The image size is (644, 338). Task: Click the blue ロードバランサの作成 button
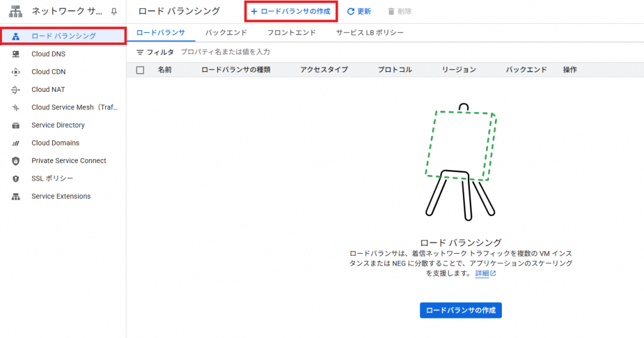[x=460, y=310]
